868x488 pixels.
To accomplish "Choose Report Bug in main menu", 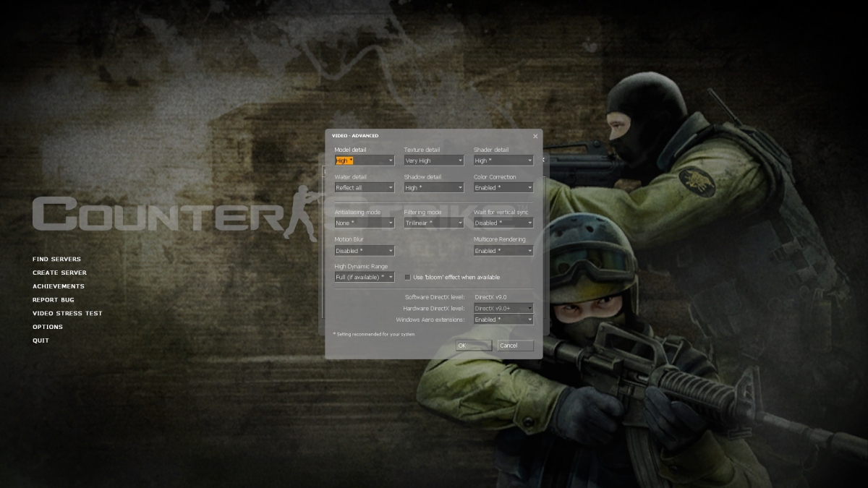I will point(54,299).
